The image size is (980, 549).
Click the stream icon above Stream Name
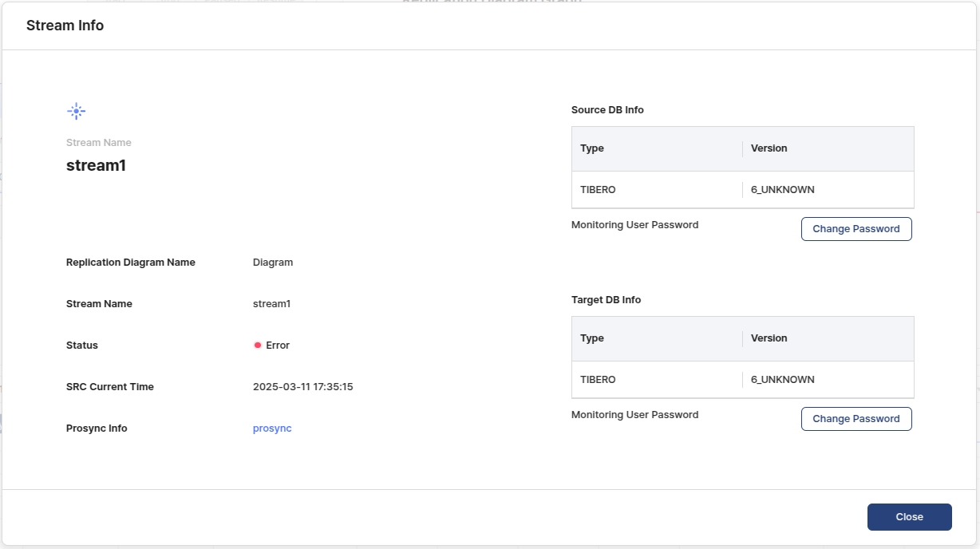77,112
